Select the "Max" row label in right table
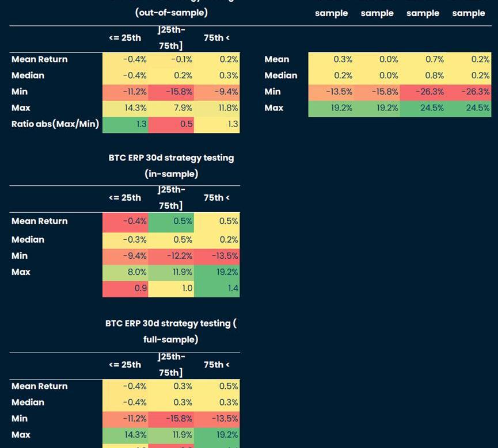Viewport: 498px width, 448px height. pyautogui.click(x=274, y=108)
